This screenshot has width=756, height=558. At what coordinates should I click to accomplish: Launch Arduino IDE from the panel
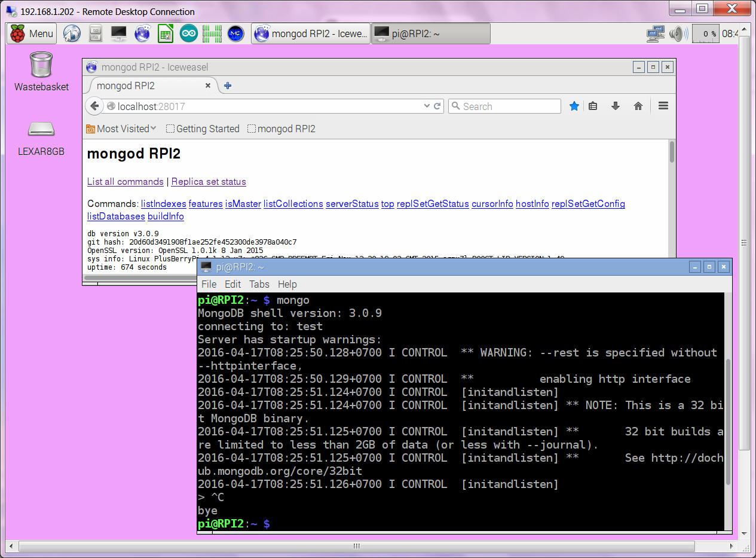click(189, 33)
